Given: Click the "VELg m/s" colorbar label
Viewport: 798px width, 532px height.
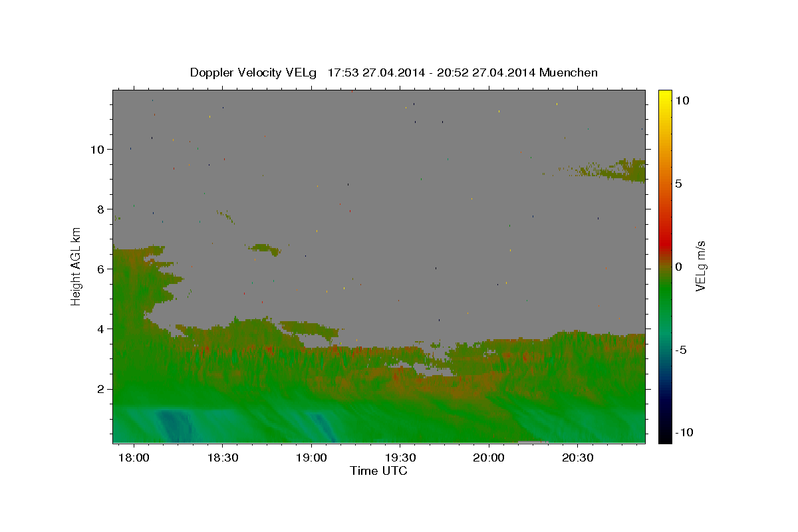Looking at the screenshot, I should 700,266.
